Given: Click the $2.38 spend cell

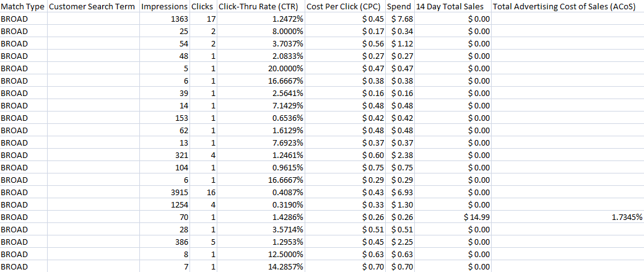Looking at the screenshot, I should (399, 155).
